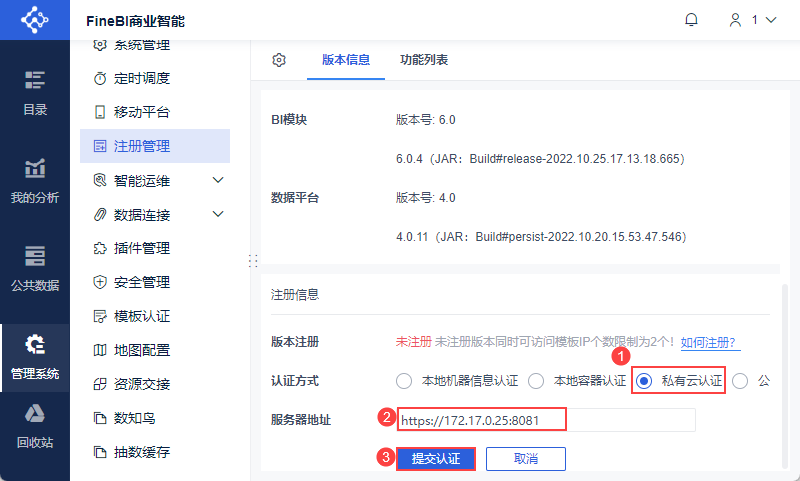Click the 定时调度 clock icon
The height and width of the screenshot is (481, 800).
click(100, 79)
